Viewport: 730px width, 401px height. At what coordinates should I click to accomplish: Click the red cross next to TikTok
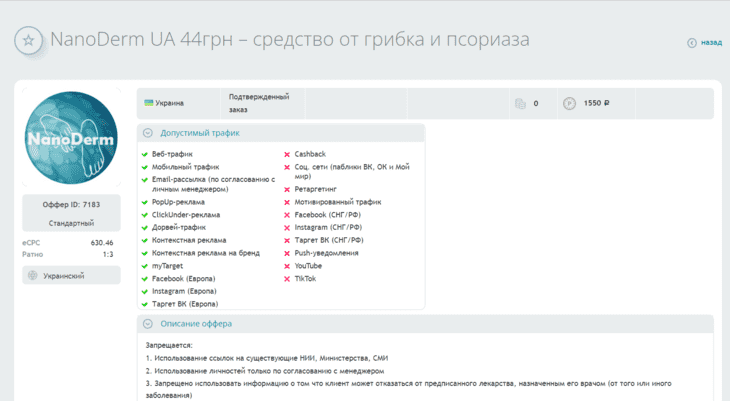pos(287,279)
